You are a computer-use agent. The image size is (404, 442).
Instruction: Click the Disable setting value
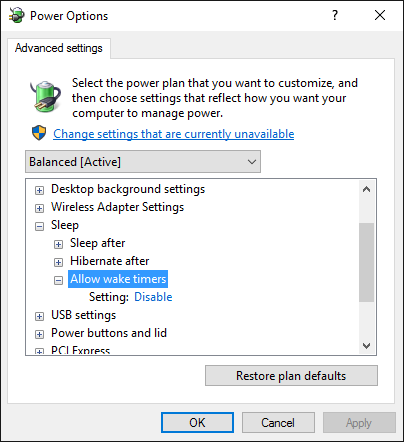(153, 297)
